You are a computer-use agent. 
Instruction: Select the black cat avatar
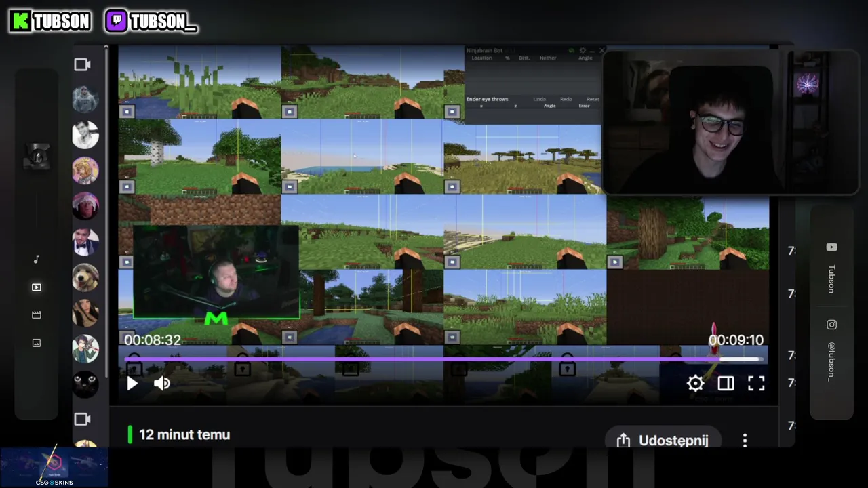point(85,384)
